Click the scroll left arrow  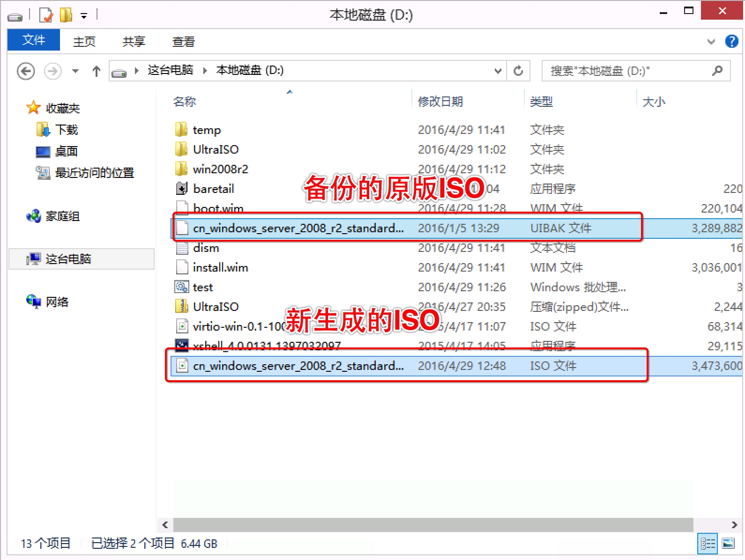(x=165, y=525)
